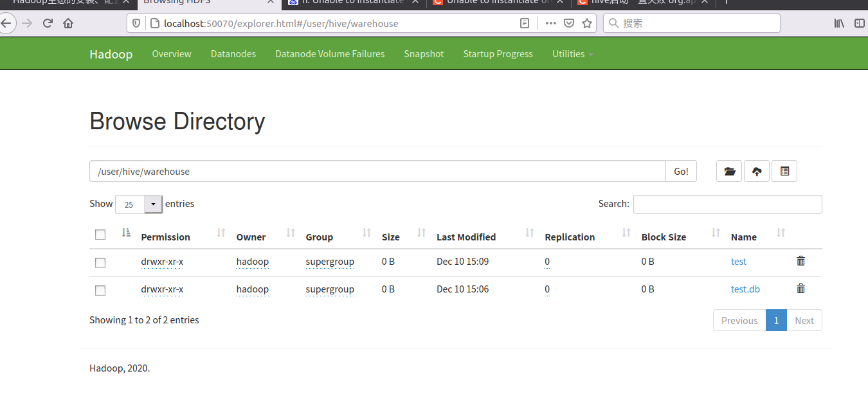The width and height of the screenshot is (868, 405).
Task: Open tracking protection shield icon in address bar
Action: tap(136, 24)
